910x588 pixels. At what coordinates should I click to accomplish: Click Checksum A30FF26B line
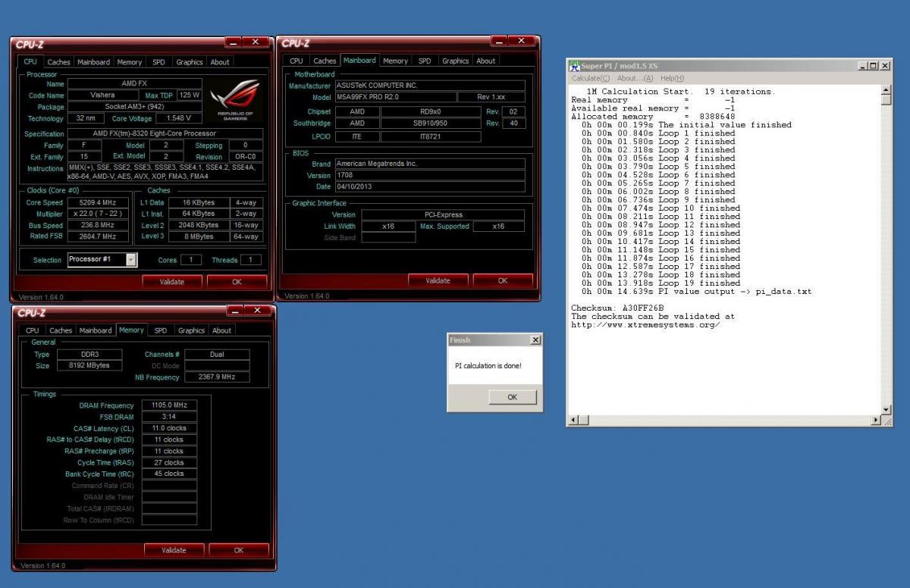[617, 308]
